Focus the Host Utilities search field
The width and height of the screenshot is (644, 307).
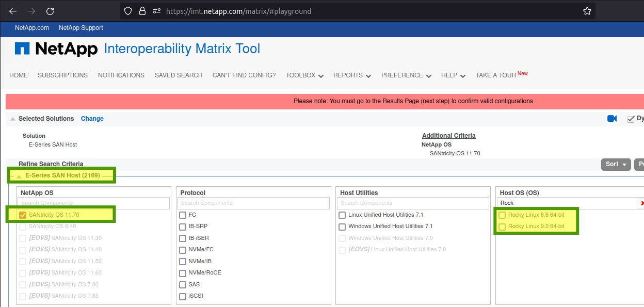pyautogui.click(x=413, y=203)
